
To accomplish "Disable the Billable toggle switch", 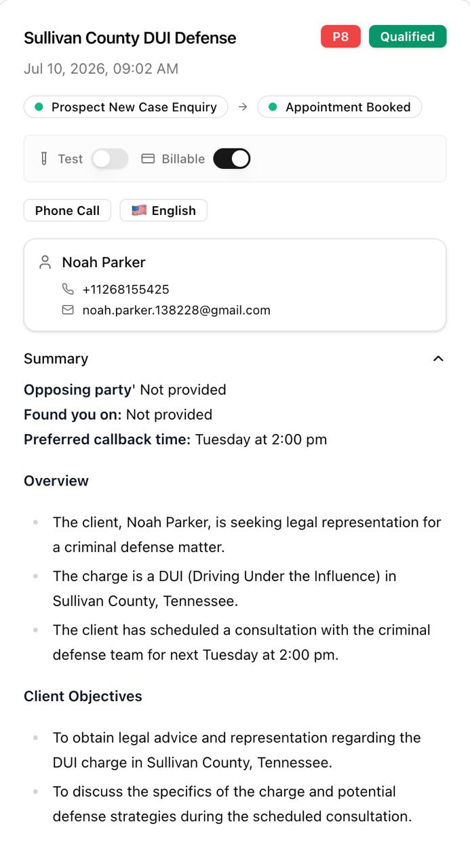I will (232, 159).
